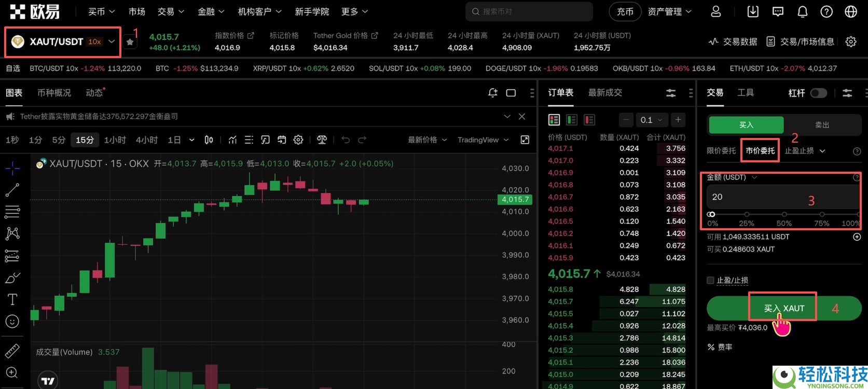The height and width of the screenshot is (389, 868).
Task: Set amount slider to 50% mark
Action: tap(784, 214)
